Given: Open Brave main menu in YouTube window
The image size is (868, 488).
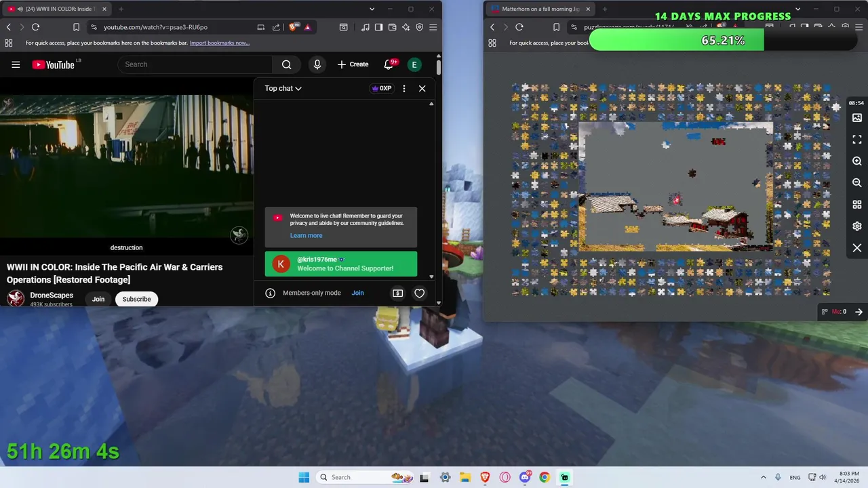Looking at the screenshot, I should click(433, 27).
